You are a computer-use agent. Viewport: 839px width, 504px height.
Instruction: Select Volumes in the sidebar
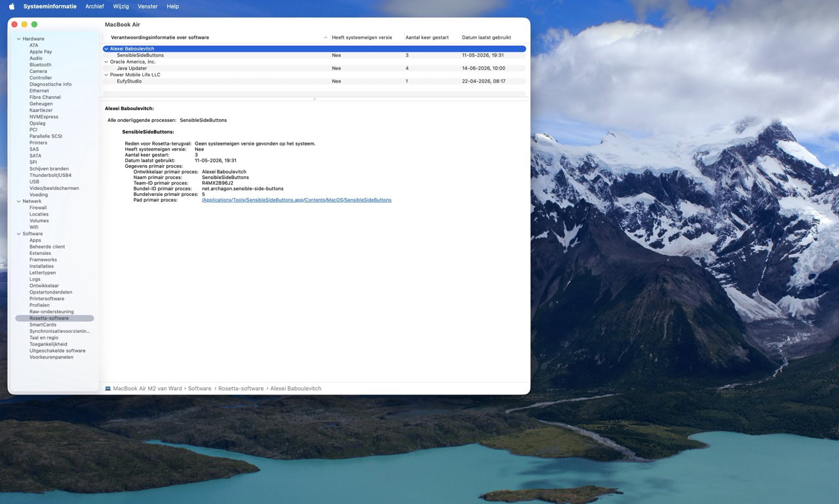click(x=39, y=221)
